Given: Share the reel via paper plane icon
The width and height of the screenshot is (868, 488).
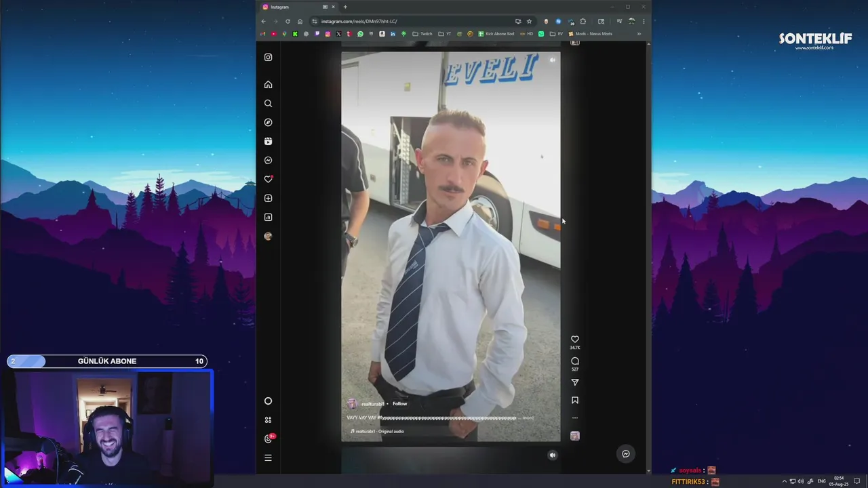Looking at the screenshot, I should 575,382.
